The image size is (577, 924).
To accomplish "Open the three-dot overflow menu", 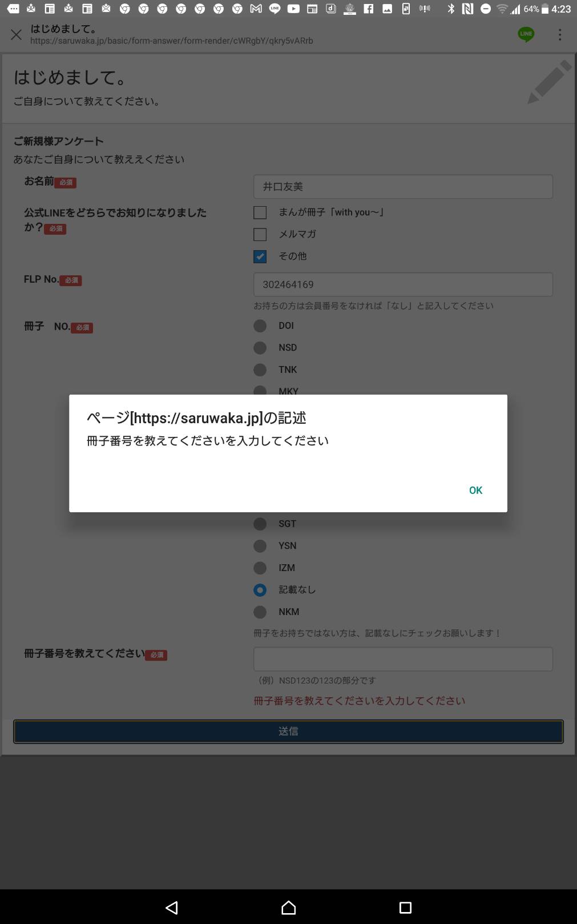I will [560, 35].
